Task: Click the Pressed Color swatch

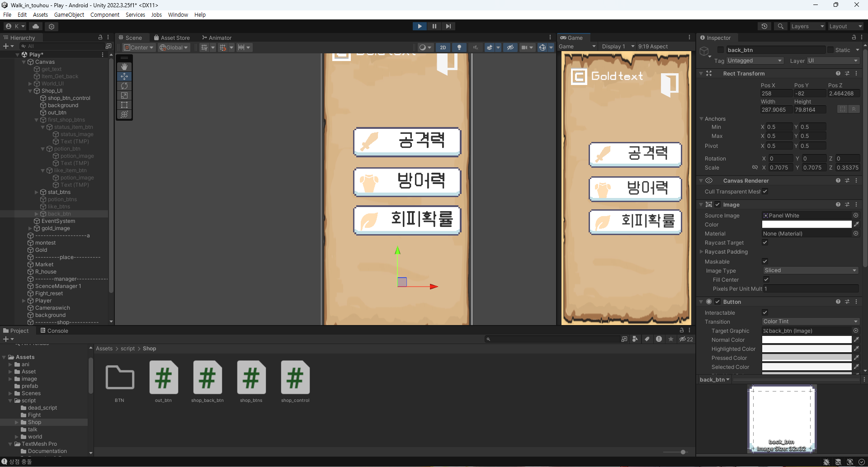Action: [807, 358]
